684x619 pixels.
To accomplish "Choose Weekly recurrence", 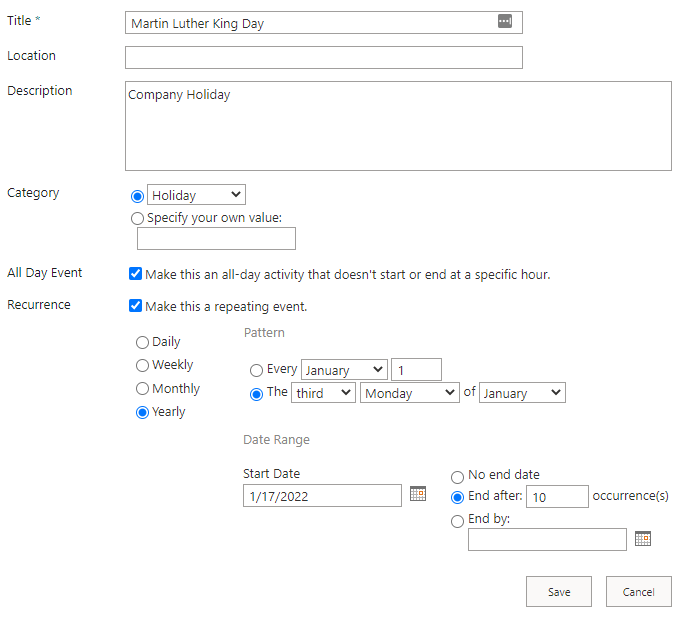I will [x=142, y=366].
